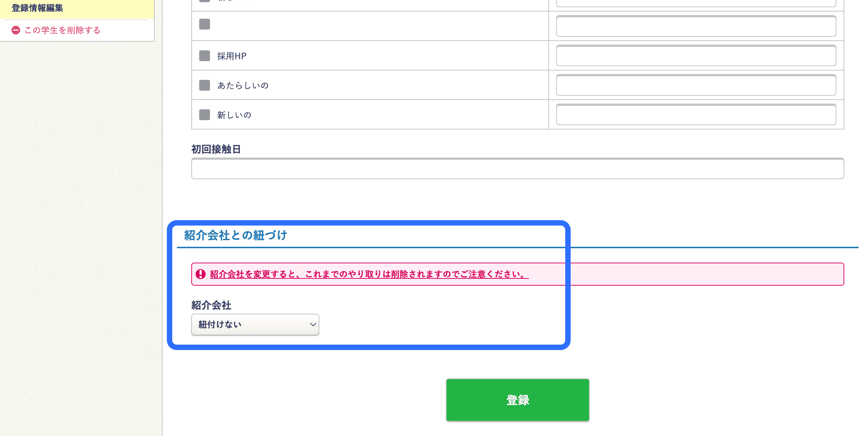Check the 採用HP checkbox
Screen dimensions: 868x436
[x=205, y=56]
